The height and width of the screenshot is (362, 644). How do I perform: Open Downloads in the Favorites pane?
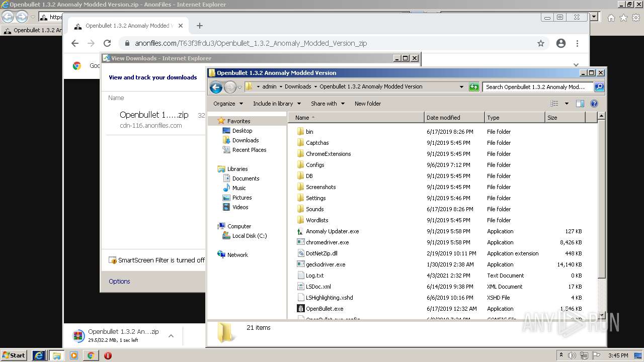(246, 140)
